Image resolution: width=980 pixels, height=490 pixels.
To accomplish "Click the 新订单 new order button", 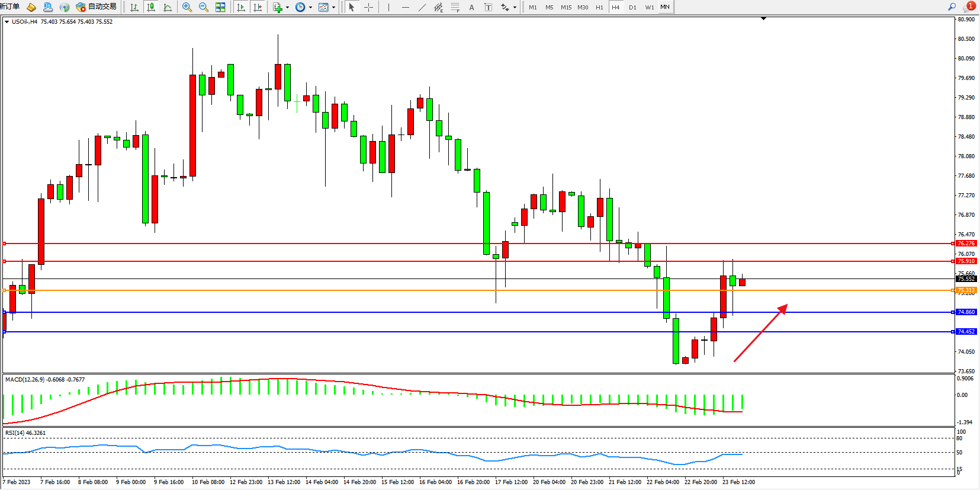I will pos(9,7).
